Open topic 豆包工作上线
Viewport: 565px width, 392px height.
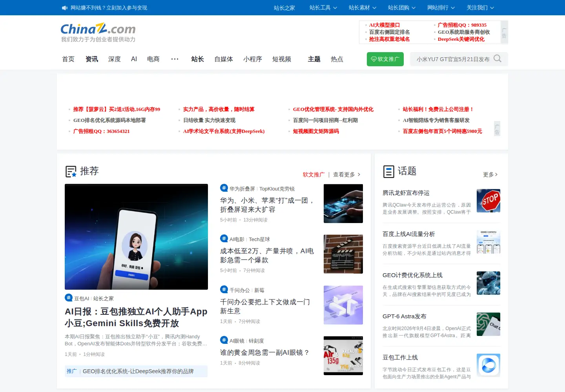pyautogui.click(x=400, y=357)
